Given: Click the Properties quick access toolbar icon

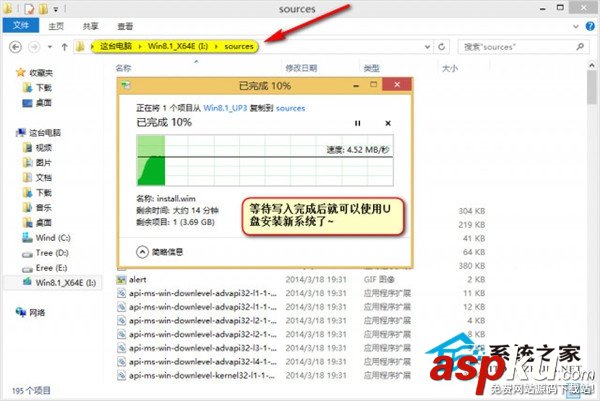Looking at the screenshot, I should click(x=30, y=8).
